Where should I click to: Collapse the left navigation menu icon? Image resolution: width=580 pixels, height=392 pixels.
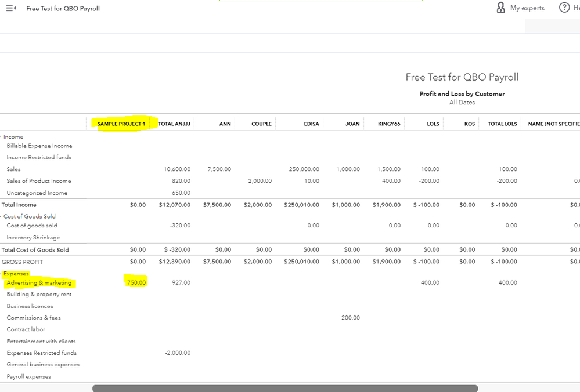[x=11, y=8]
